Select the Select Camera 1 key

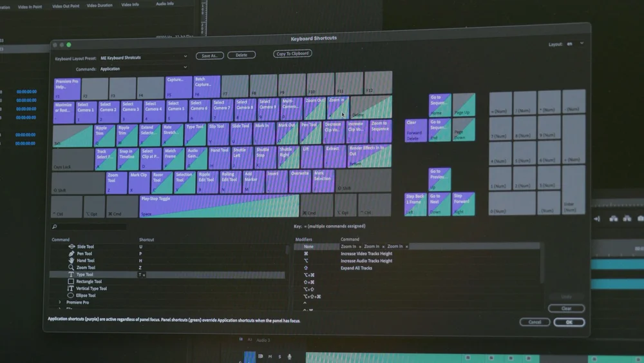pyautogui.click(x=86, y=112)
